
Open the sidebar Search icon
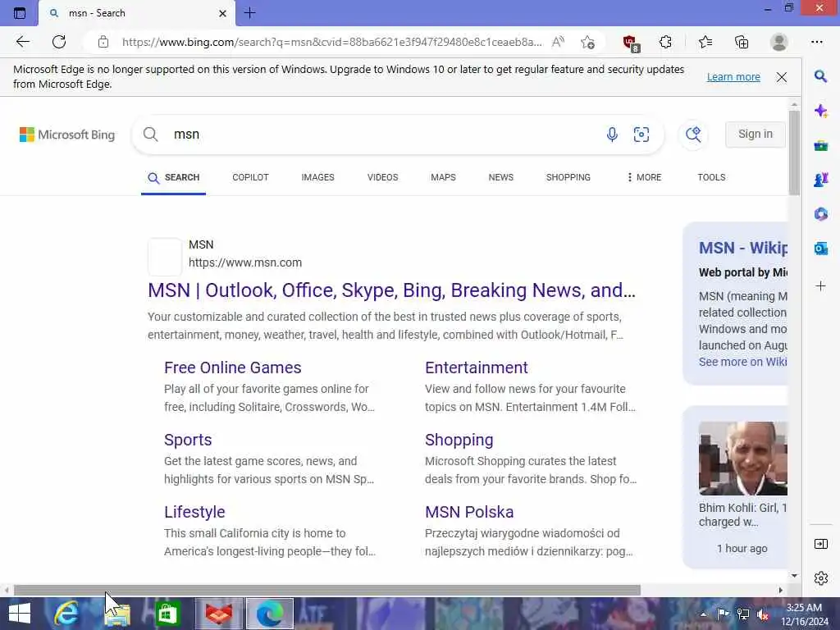tap(820, 76)
